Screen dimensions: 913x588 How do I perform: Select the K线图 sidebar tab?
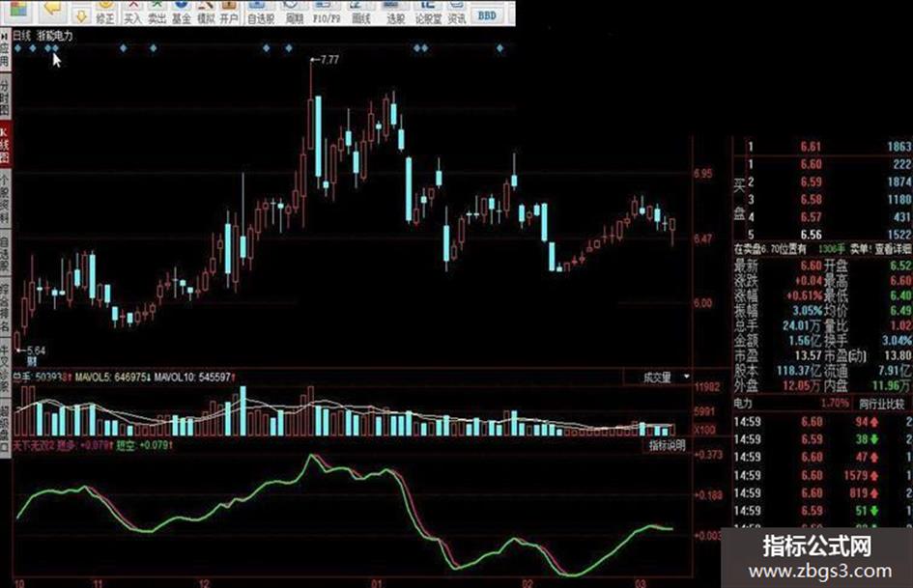(x=5, y=144)
